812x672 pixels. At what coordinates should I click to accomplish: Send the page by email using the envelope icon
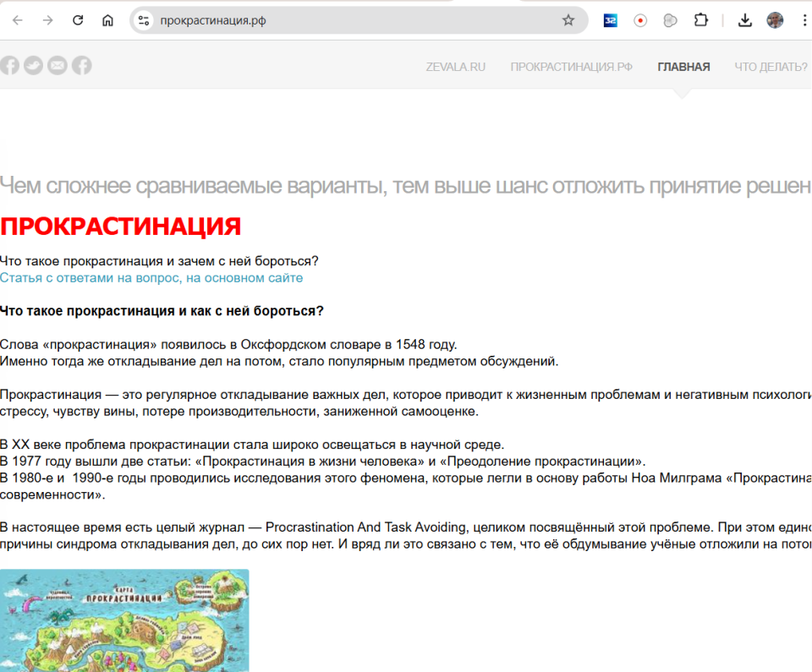point(57,65)
